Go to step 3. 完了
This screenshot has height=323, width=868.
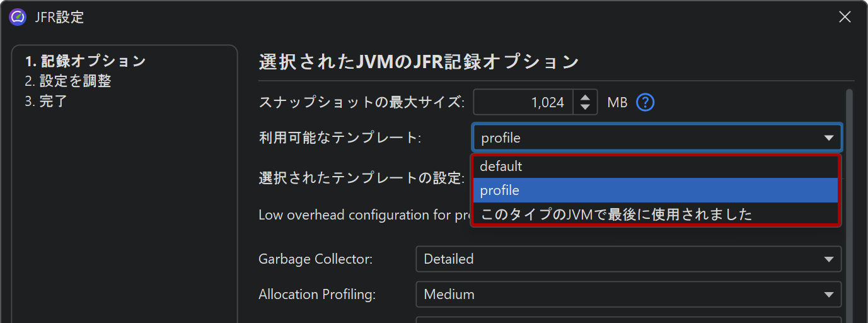pos(46,101)
